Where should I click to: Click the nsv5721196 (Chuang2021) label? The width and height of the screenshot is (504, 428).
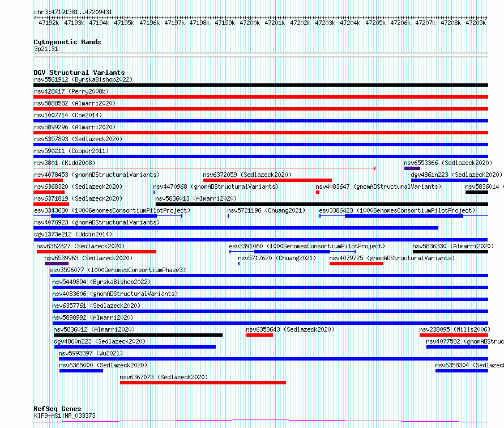266,210
